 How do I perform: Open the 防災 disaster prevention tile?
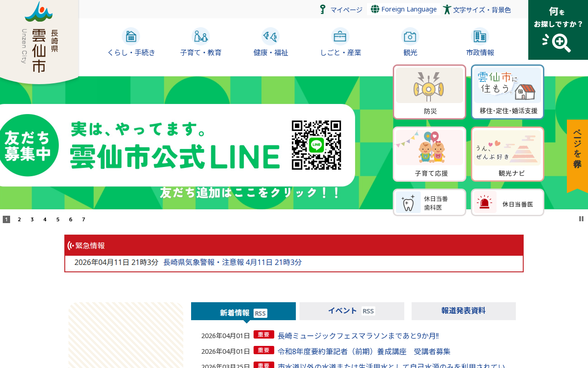(430, 92)
